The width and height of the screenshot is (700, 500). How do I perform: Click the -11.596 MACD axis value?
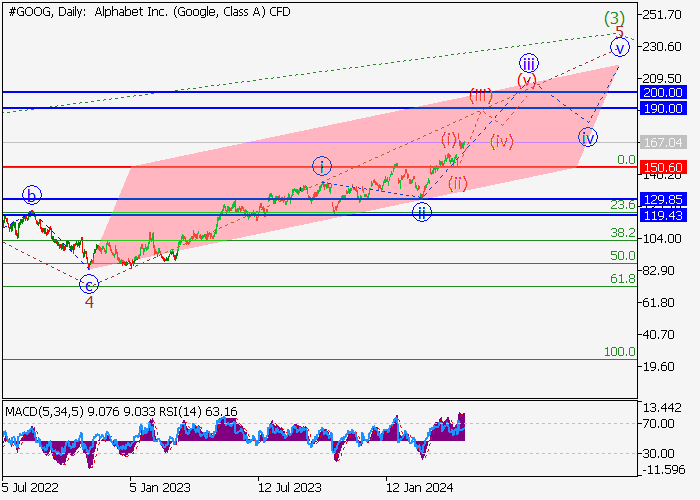tap(662, 470)
